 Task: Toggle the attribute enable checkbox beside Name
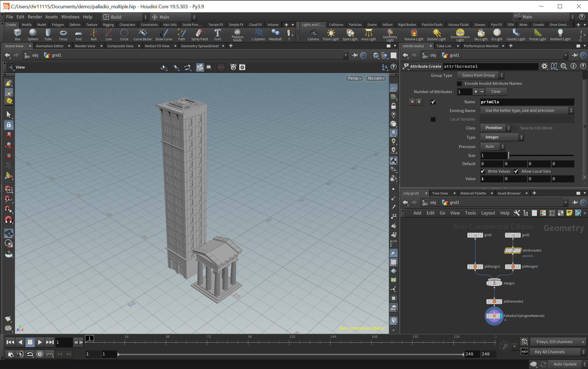[x=433, y=102]
